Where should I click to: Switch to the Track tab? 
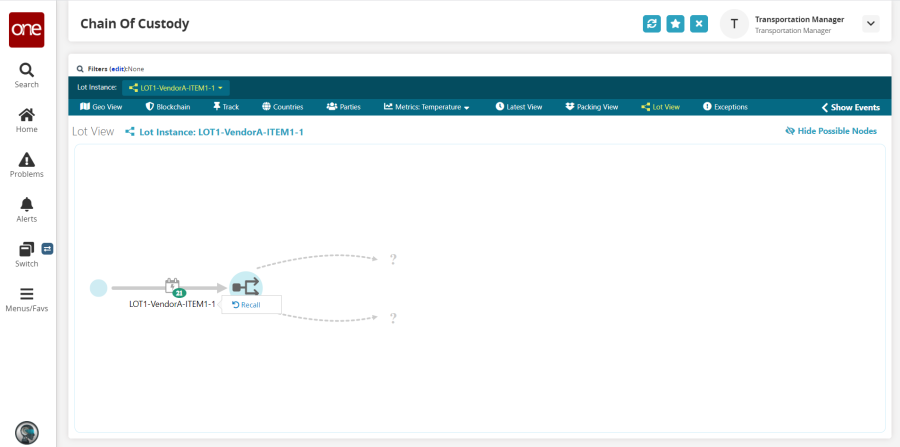click(226, 107)
